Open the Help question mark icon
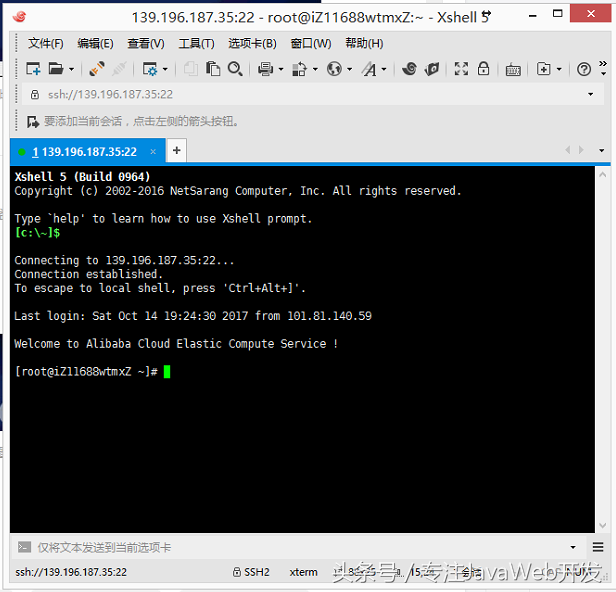The height and width of the screenshot is (592, 616). [x=584, y=70]
